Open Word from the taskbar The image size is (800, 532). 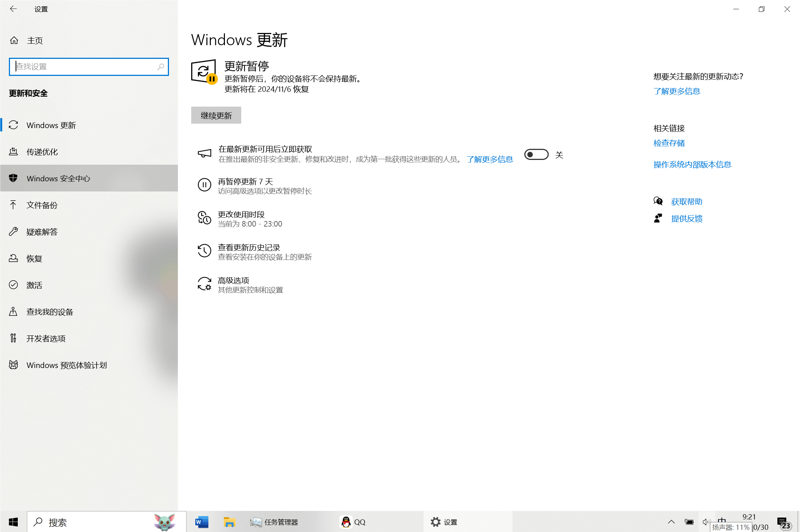pyautogui.click(x=202, y=522)
